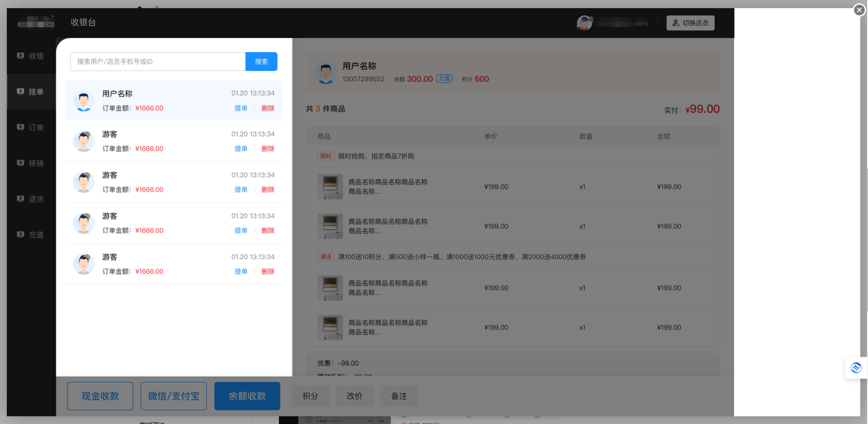Click the 收银 cashier sidebar icon
868x424 pixels.
click(x=20, y=56)
